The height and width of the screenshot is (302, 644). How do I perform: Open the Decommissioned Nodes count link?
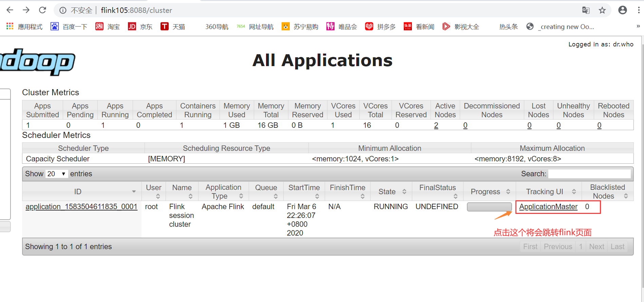click(x=465, y=125)
